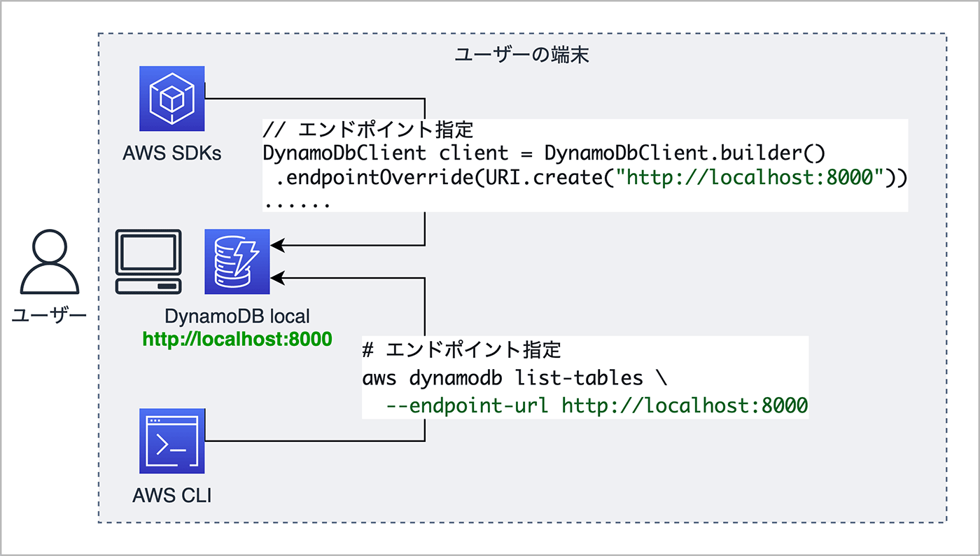The height and width of the screenshot is (556, 980).
Task: Click the desktop computer icon
Action: coord(148,262)
